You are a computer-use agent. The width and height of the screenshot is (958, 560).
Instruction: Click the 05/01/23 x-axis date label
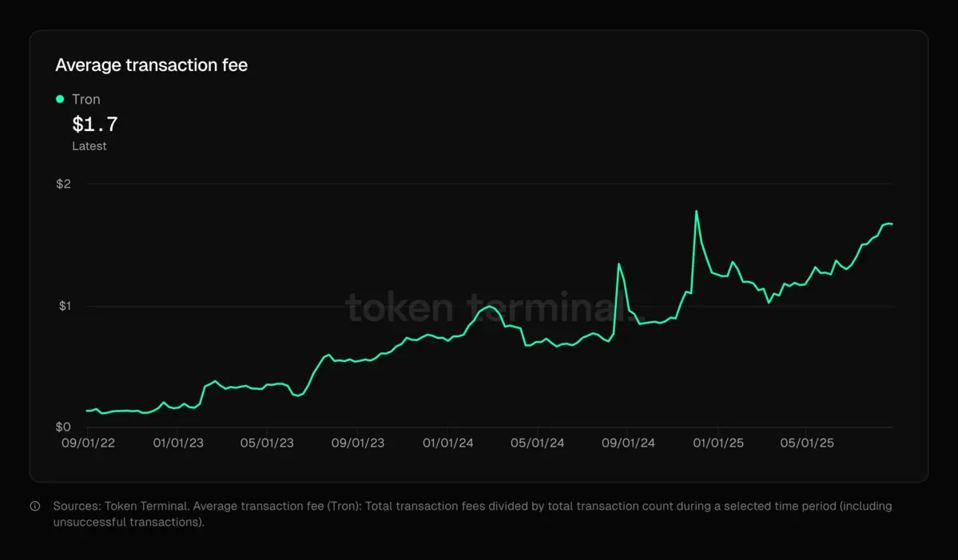click(268, 443)
